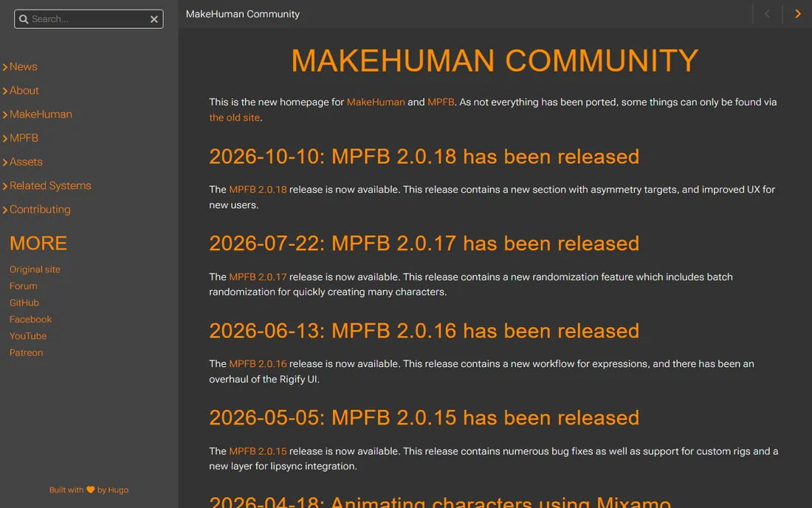Open the MPFB 2.0.16 release link

258,364
